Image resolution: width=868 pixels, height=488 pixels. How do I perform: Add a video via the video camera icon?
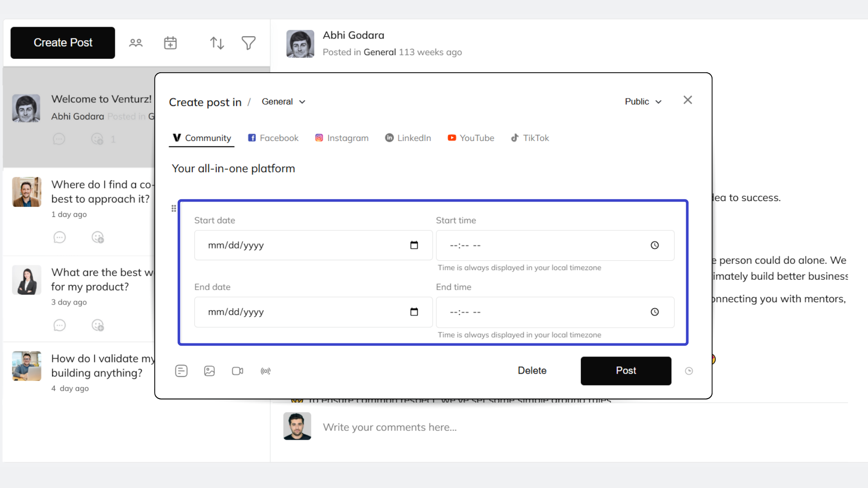click(x=237, y=371)
